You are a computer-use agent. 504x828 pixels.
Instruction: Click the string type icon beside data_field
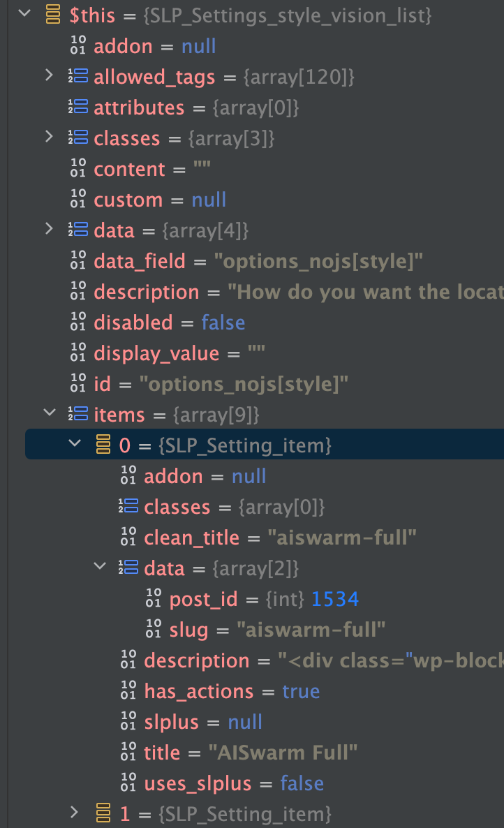pos(78,261)
